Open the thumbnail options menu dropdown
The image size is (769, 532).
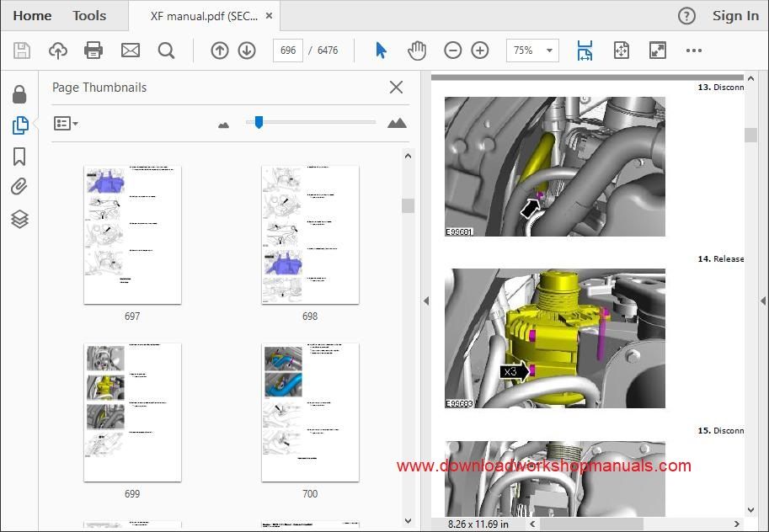tap(66, 123)
